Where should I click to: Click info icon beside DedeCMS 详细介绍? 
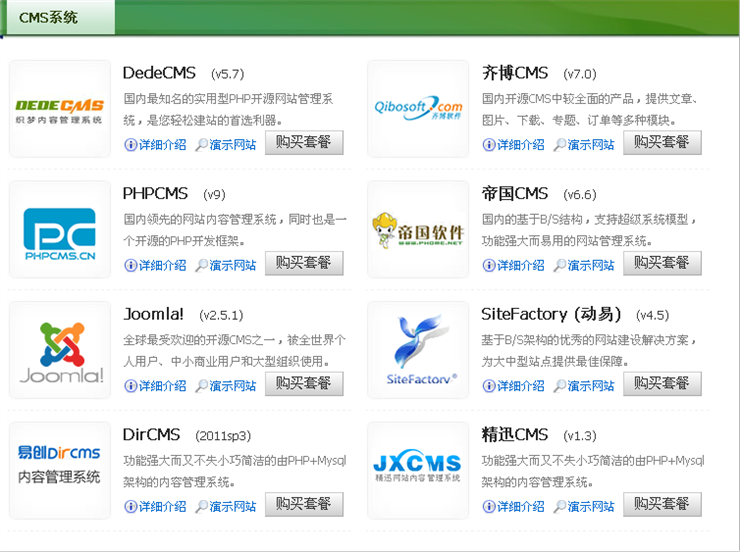130,144
